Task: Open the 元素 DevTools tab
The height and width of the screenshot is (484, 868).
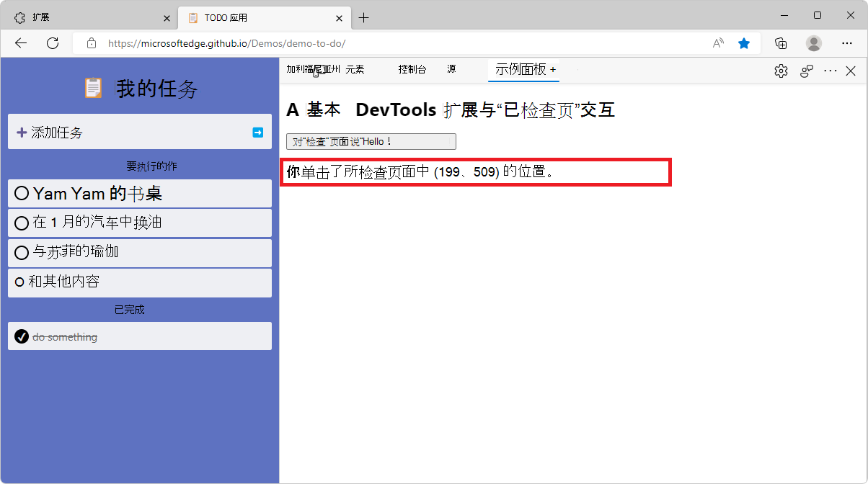Action: pyautogui.click(x=355, y=70)
